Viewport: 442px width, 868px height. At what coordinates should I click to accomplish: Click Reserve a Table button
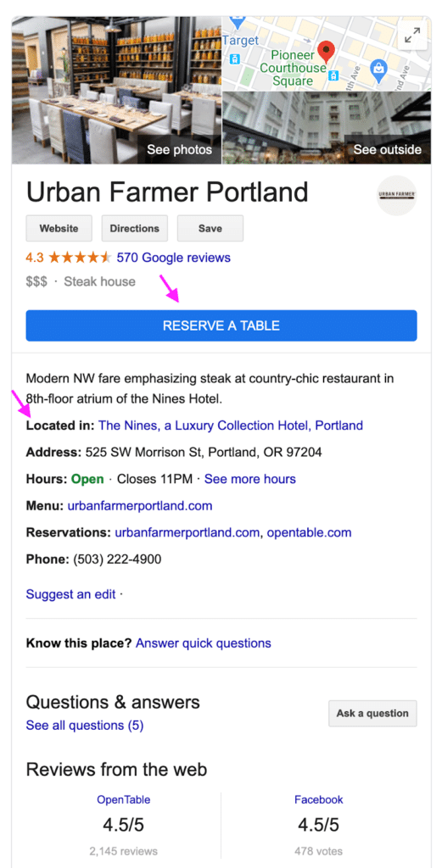tap(221, 325)
